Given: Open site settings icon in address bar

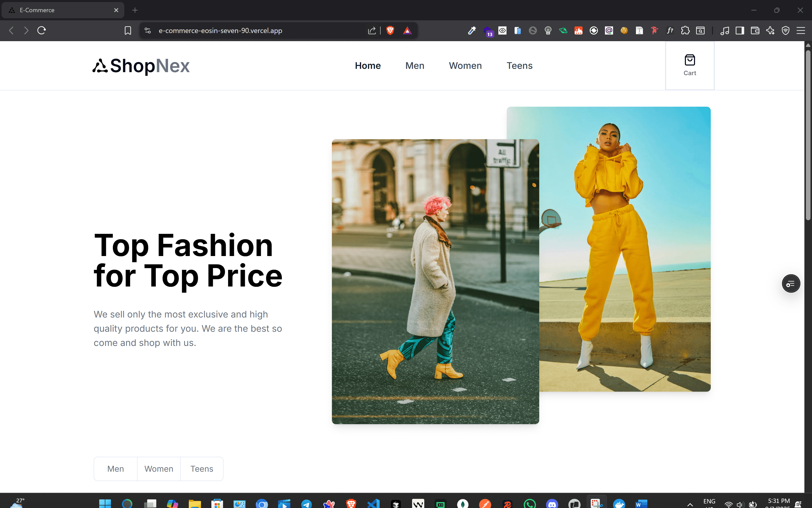Looking at the screenshot, I should tap(148, 30).
